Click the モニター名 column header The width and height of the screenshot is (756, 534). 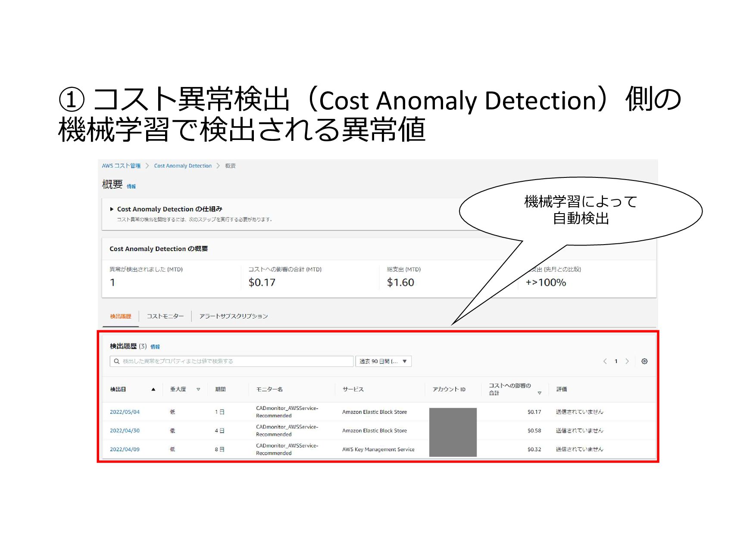[x=269, y=389]
